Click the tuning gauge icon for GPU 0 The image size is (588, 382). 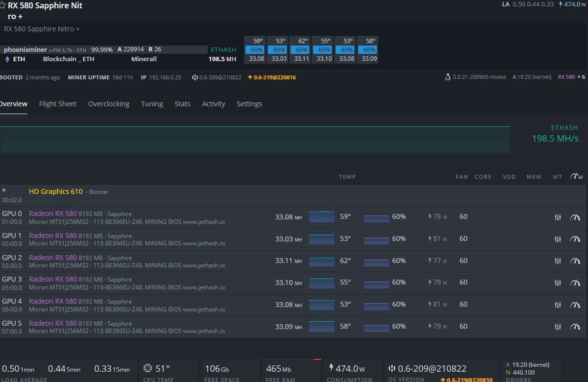pyautogui.click(x=575, y=217)
